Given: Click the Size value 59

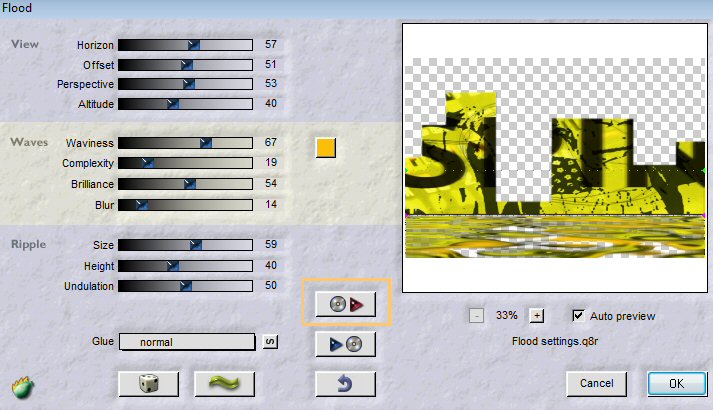Looking at the screenshot, I should pyautogui.click(x=271, y=244).
